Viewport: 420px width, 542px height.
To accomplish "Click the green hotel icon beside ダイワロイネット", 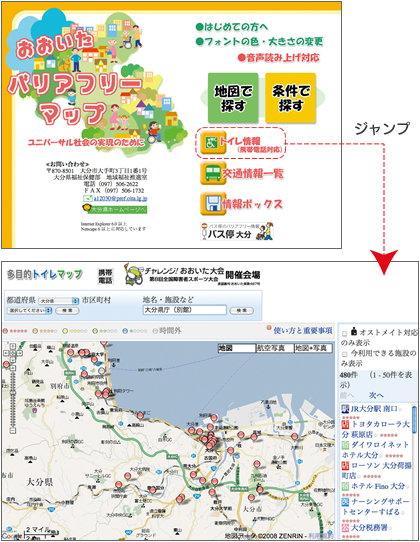I will [346, 445].
